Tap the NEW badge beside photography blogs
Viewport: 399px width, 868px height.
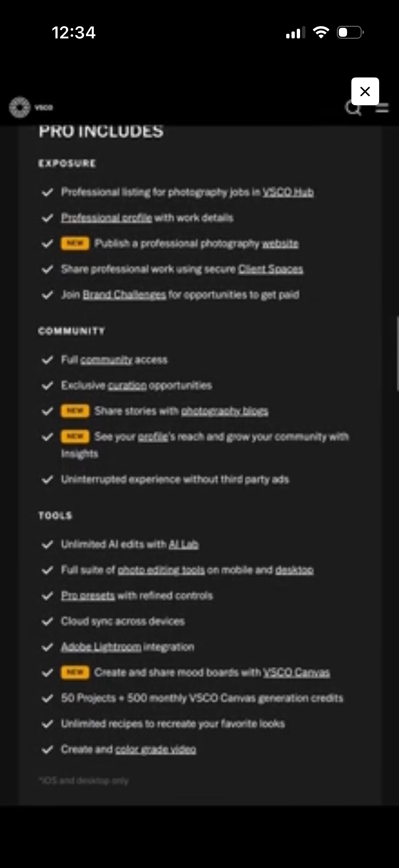click(75, 411)
